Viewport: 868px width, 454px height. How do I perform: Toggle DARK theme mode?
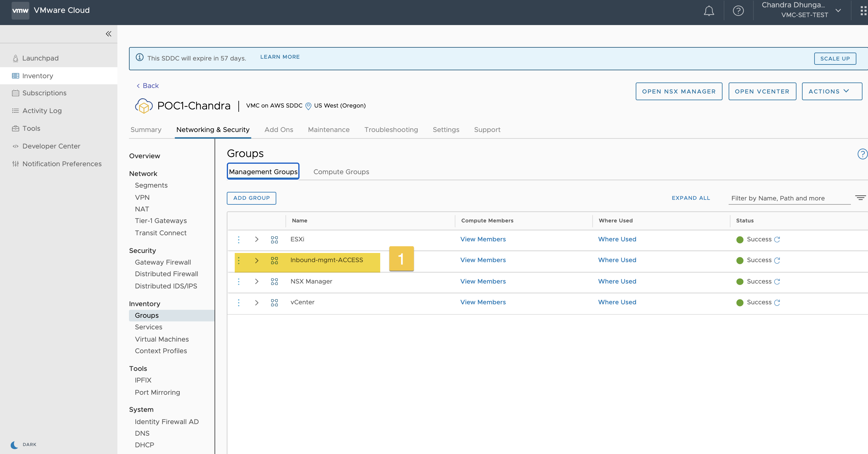[x=23, y=445]
